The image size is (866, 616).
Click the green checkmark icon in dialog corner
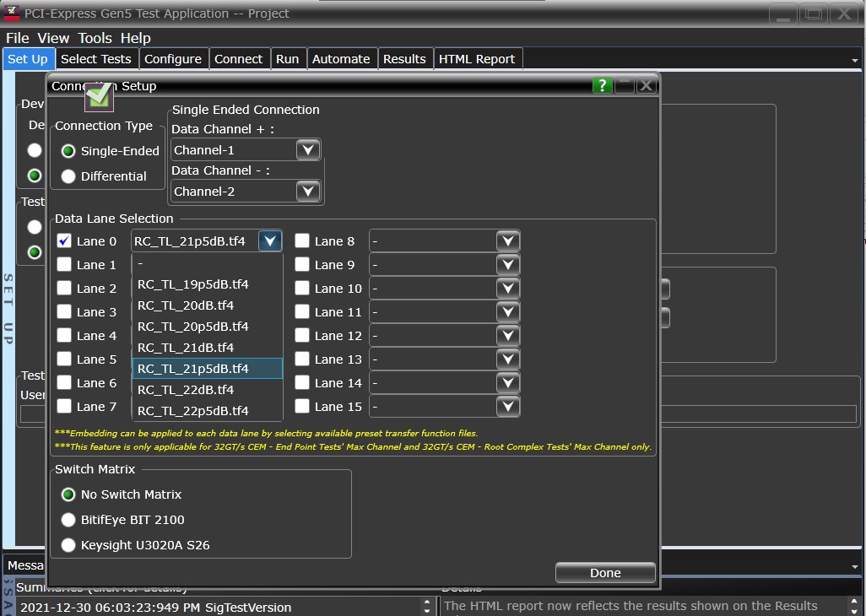tap(99, 96)
